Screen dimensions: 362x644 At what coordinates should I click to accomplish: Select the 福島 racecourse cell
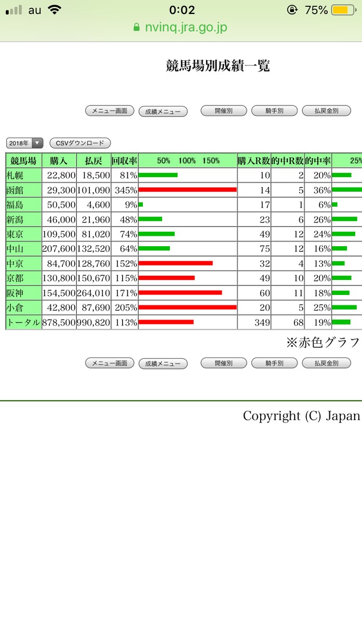[24, 205]
